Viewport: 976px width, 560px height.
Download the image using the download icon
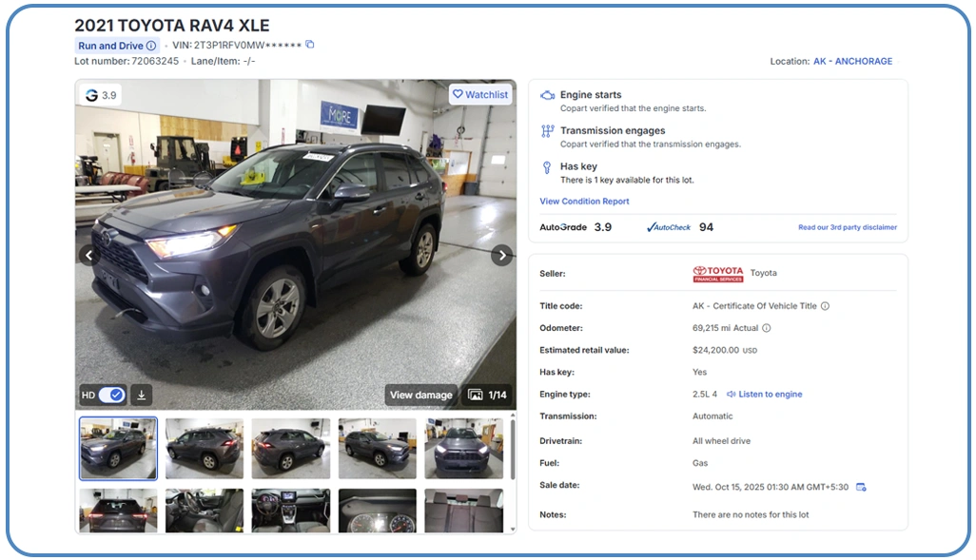click(x=142, y=396)
